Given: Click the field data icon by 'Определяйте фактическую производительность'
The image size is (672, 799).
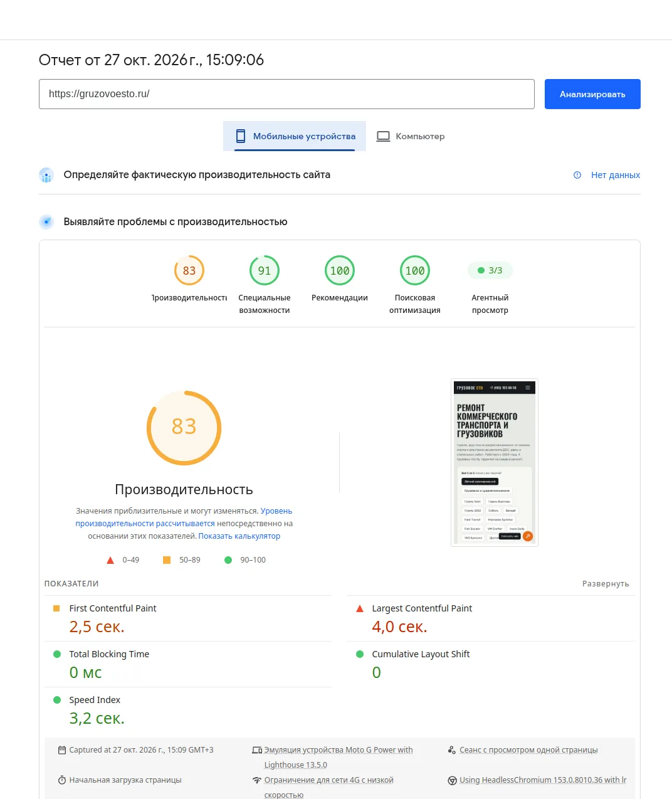Looking at the screenshot, I should click(x=46, y=175).
